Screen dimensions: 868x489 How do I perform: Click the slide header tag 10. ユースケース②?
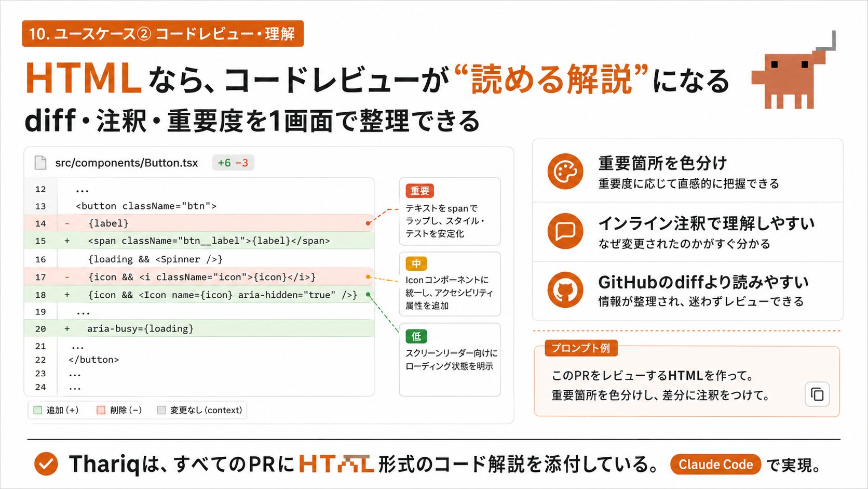[x=162, y=34]
